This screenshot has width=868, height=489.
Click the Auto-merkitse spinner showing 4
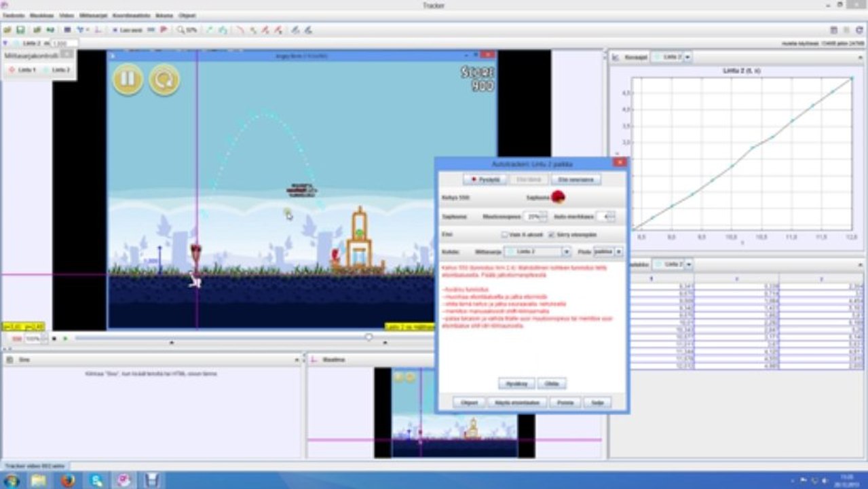605,217
